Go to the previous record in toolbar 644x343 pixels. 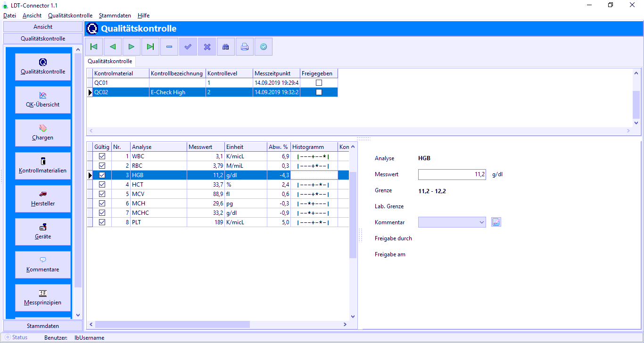(x=113, y=47)
